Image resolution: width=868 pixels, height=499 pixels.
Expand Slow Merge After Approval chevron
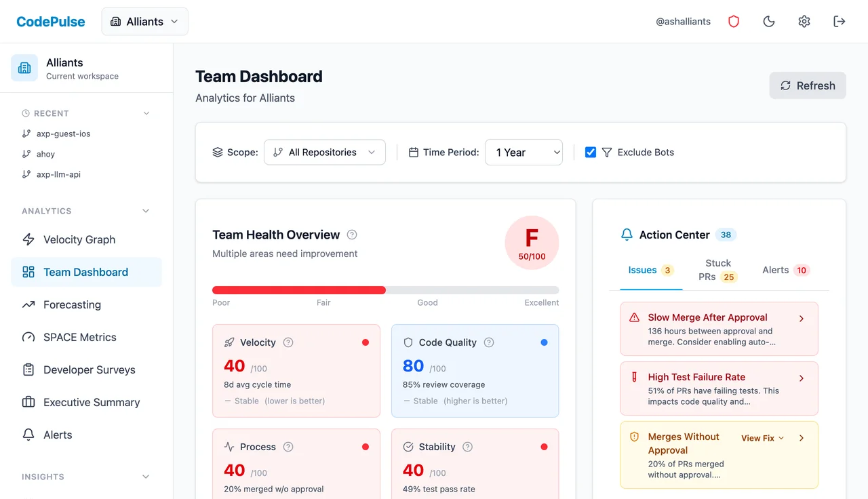click(802, 318)
